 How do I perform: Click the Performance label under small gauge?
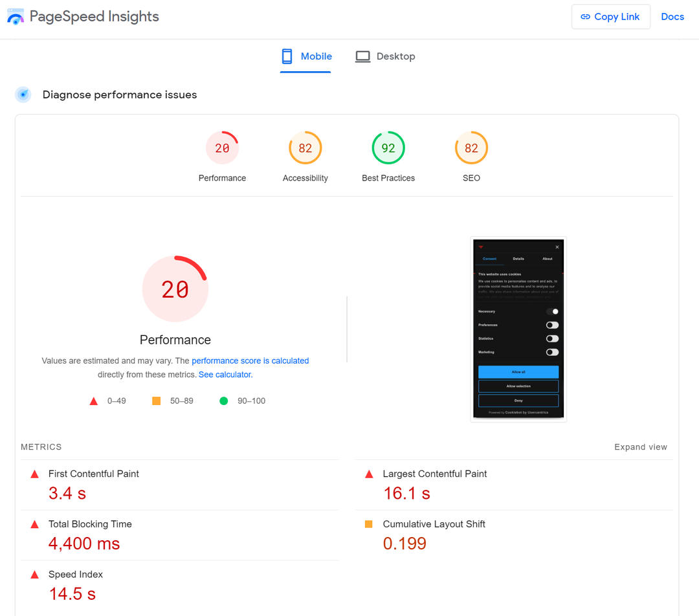[x=222, y=178]
